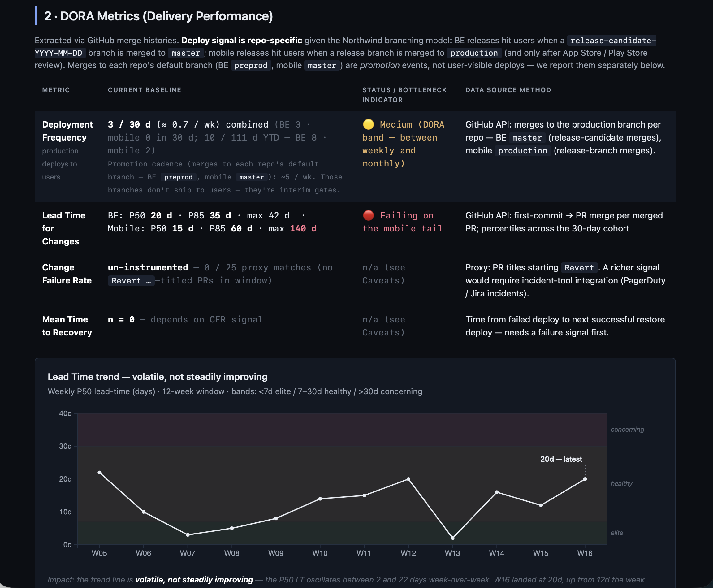This screenshot has height=588, width=713.
Task: Click the W10 data point on chart
Action: [x=320, y=499]
